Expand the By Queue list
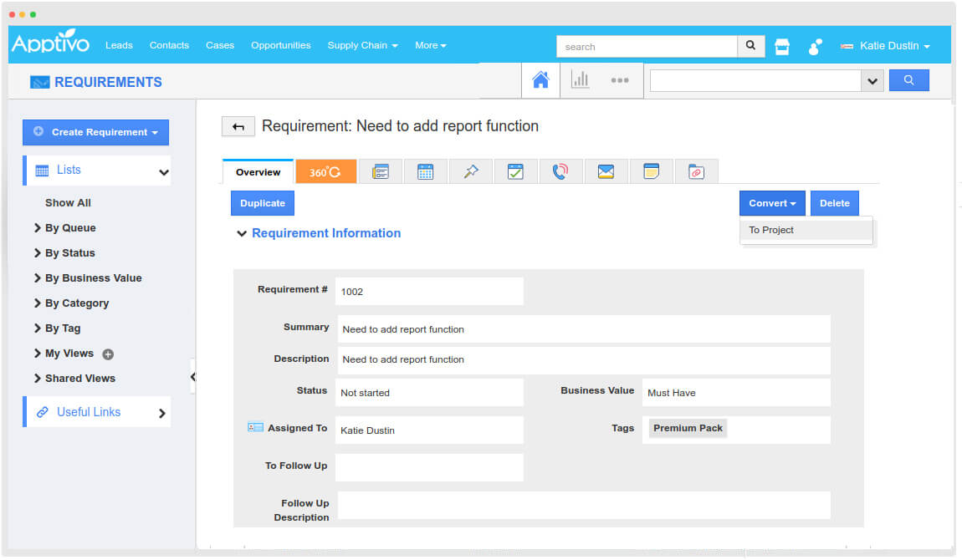This screenshot has height=560, width=962. click(x=70, y=228)
